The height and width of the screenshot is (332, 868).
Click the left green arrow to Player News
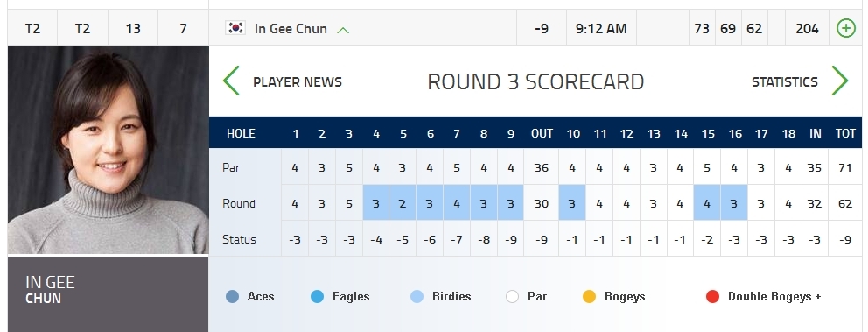click(x=231, y=81)
